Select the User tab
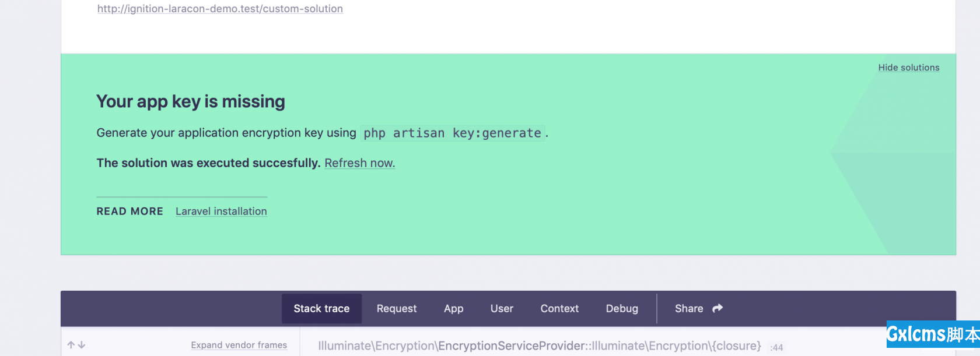The image size is (980, 356). 502,308
